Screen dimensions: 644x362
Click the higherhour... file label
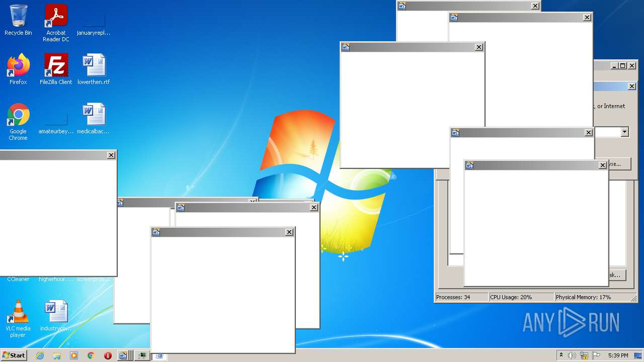56,279
